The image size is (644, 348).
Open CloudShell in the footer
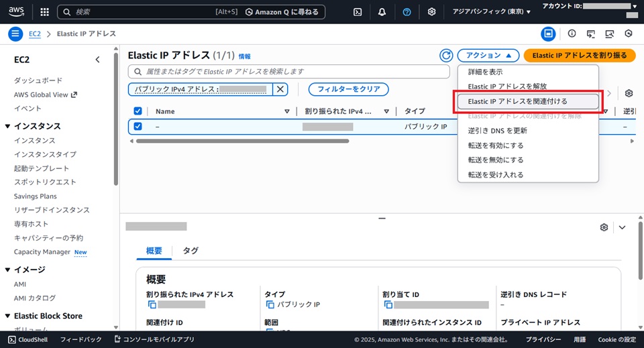[x=28, y=340]
